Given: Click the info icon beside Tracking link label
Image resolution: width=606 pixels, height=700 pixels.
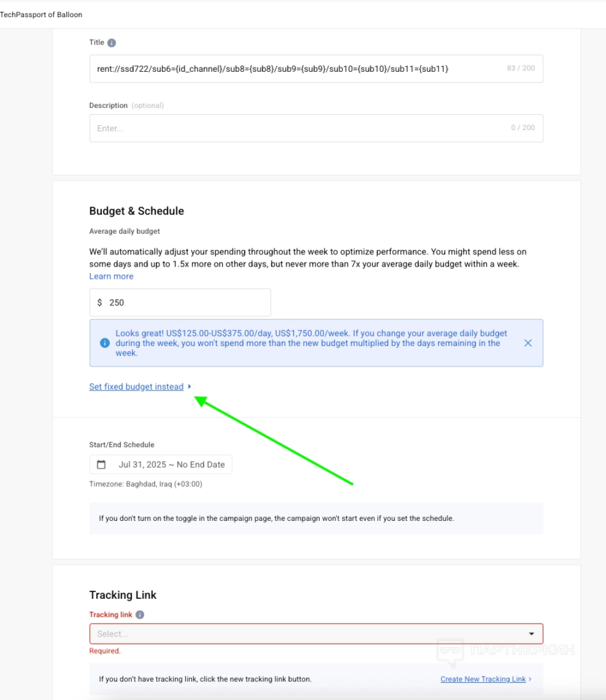Looking at the screenshot, I should [140, 615].
